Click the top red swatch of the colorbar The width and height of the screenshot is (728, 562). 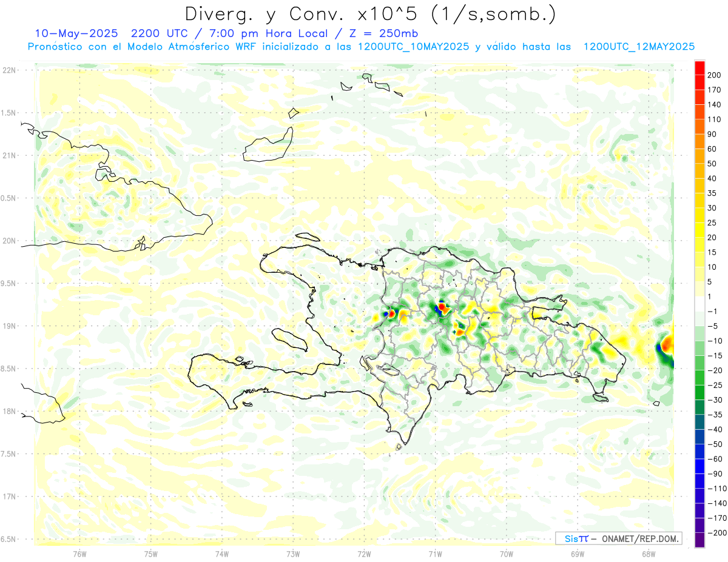[x=699, y=68]
